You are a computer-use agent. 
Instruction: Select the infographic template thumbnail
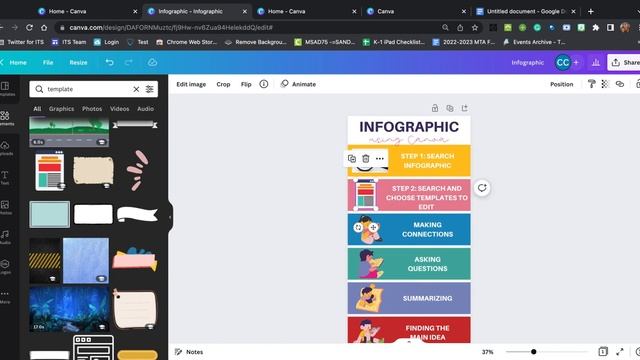50,170
